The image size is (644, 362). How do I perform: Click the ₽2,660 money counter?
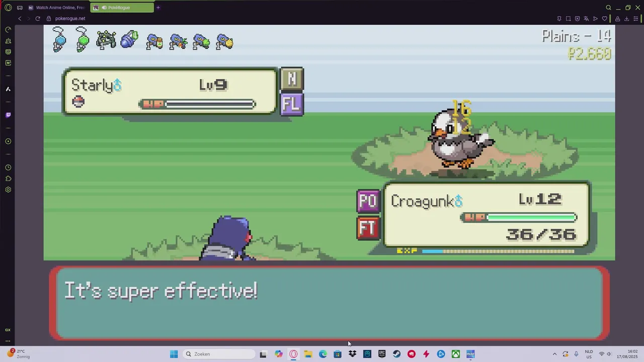(x=590, y=54)
